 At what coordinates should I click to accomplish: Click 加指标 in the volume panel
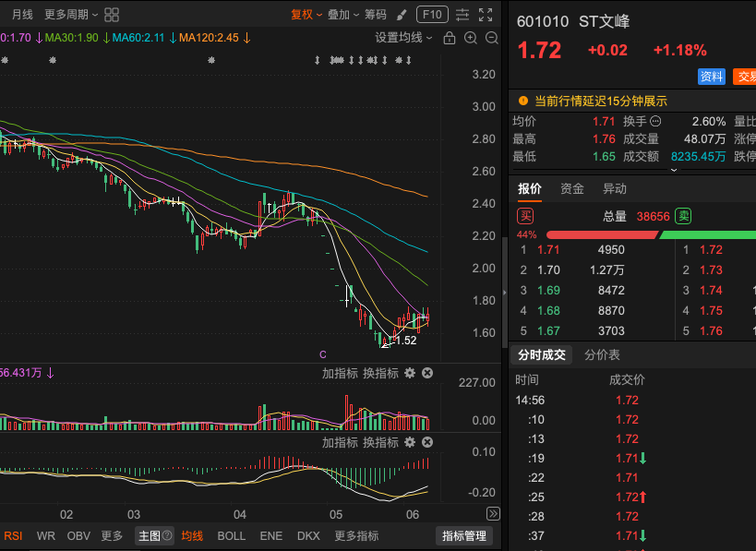click(340, 373)
